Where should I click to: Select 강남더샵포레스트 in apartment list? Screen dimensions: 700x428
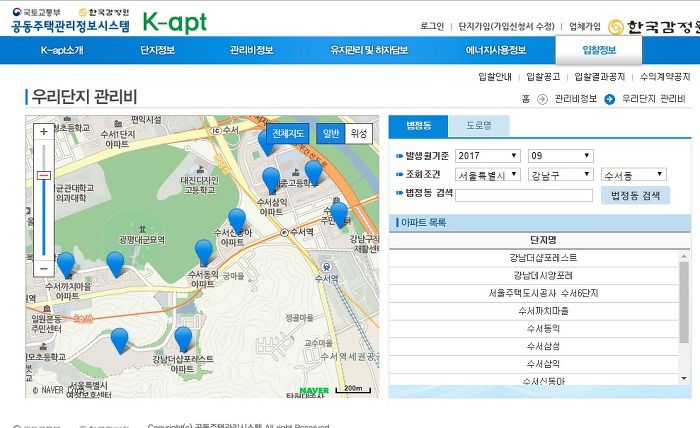tap(534, 258)
